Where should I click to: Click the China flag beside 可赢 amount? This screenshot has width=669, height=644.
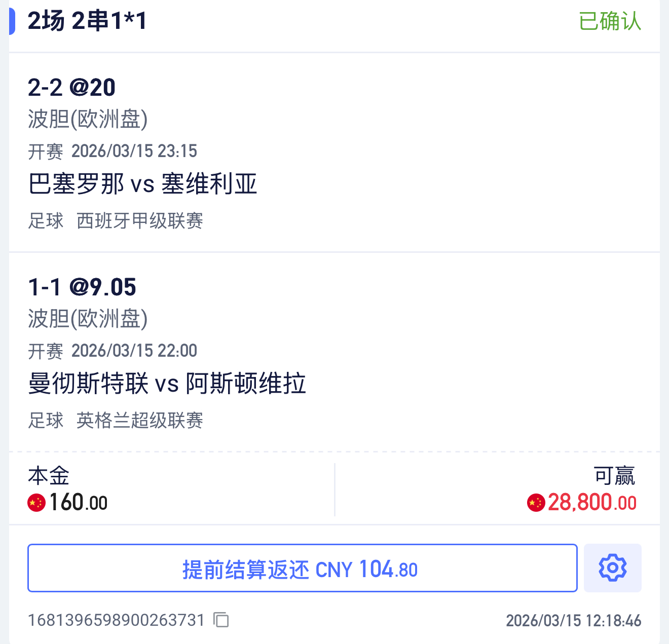coord(536,503)
